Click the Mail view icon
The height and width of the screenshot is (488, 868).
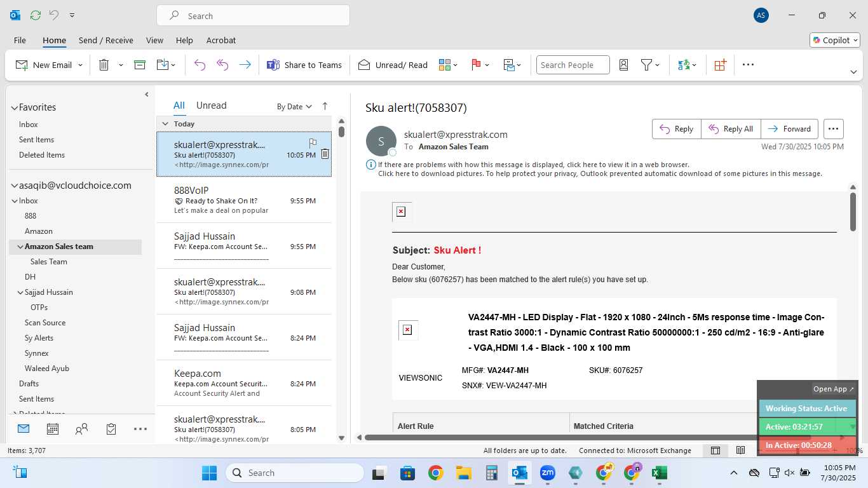(x=24, y=429)
